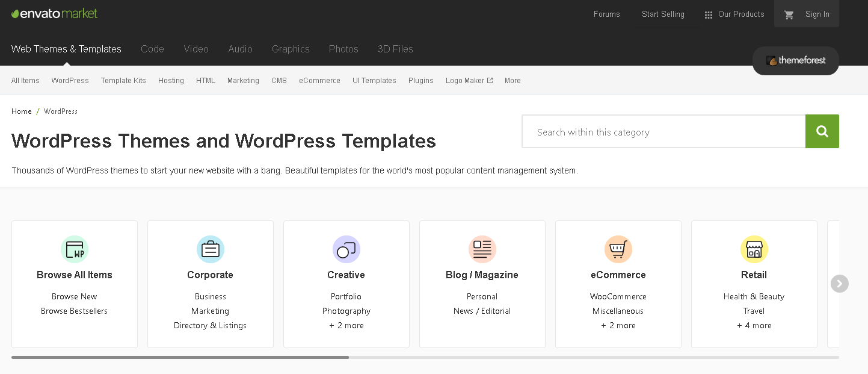Open WordPress in subnavigation
Viewport: 868px width, 374px height.
click(x=70, y=80)
